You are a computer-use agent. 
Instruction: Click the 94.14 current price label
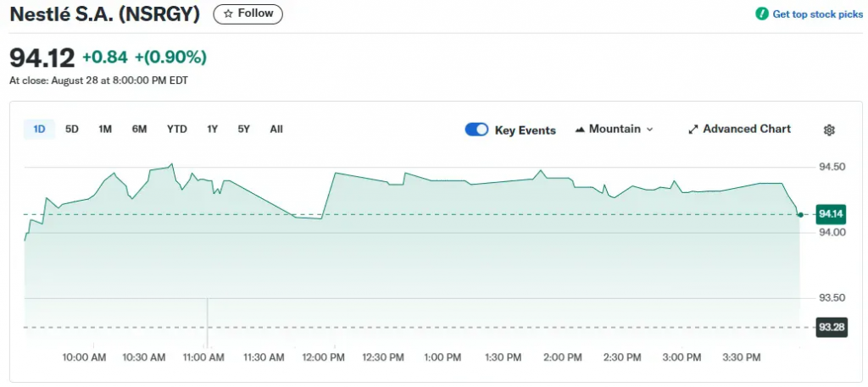pyautogui.click(x=832, y=214)
